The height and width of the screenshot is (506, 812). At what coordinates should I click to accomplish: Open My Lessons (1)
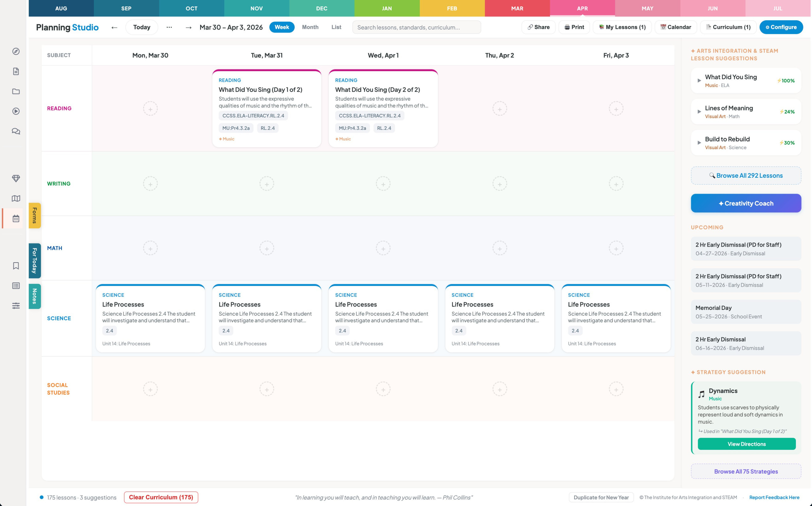(622, 27)
